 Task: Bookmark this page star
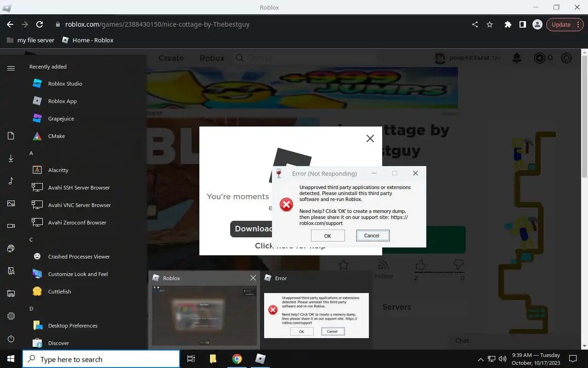[x=490, y=24]
